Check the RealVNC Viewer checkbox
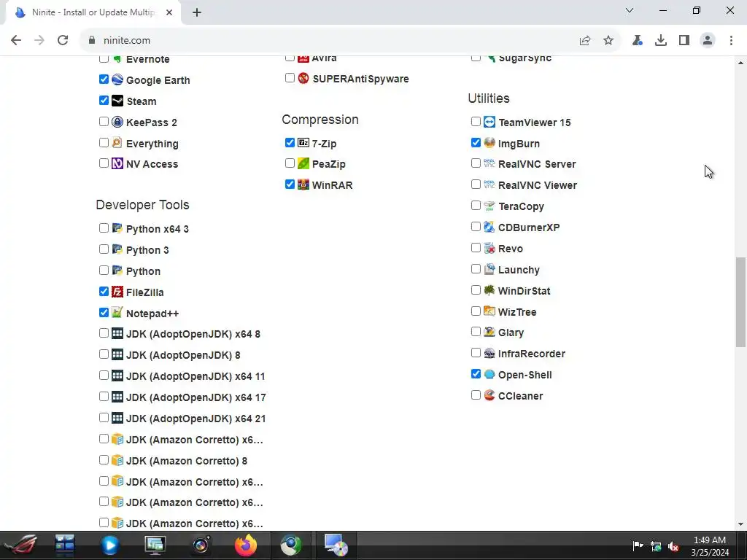747x560 pixels. pyautogui.click(x=476, y=184)
